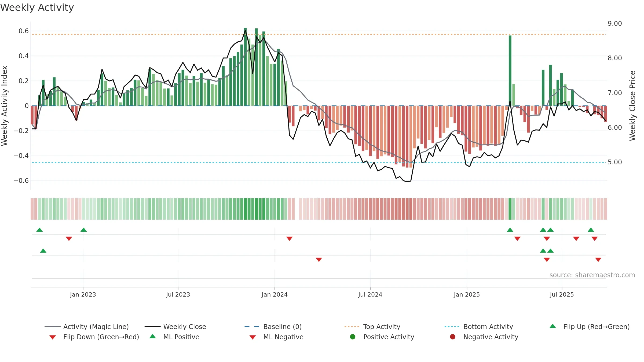This screenshot has width=644, height=362.
Task: Click the Jul 2024 x-axis label
Action: tap(370, 294)
